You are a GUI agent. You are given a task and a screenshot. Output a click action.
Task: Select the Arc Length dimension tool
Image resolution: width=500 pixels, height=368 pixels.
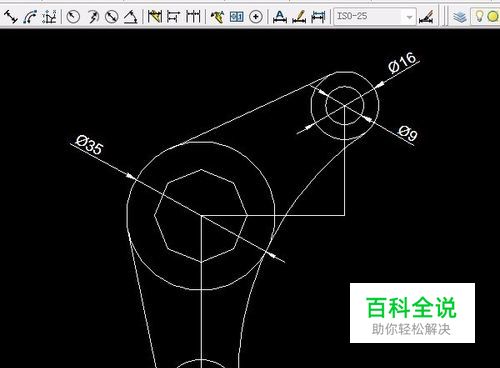(30, 16)
